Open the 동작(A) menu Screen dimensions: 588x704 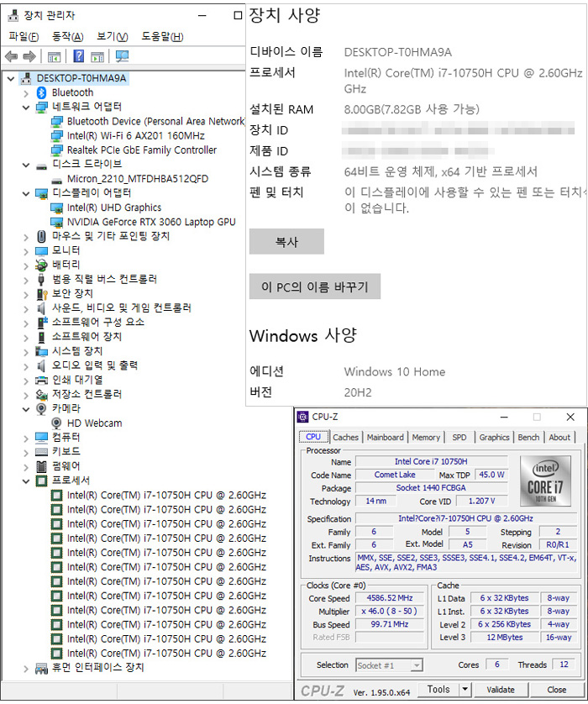pyautogui.click(x=68, y=36)
